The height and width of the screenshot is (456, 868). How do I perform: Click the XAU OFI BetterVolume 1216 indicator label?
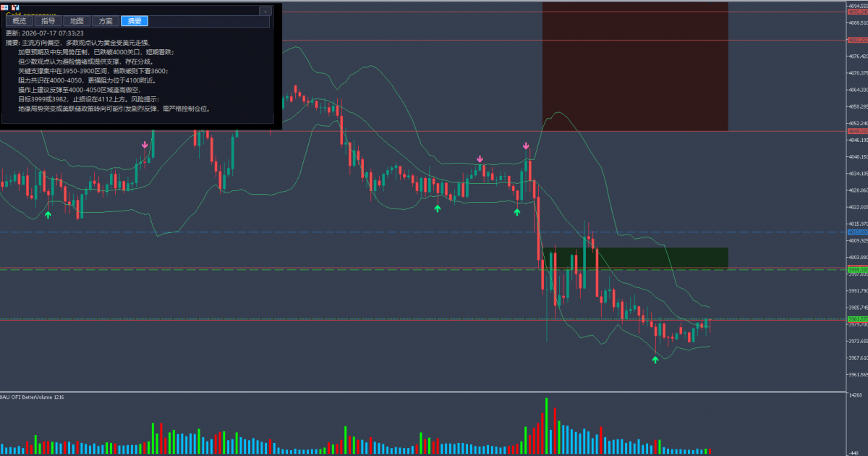pyautogui.click(x=32, y=397)
